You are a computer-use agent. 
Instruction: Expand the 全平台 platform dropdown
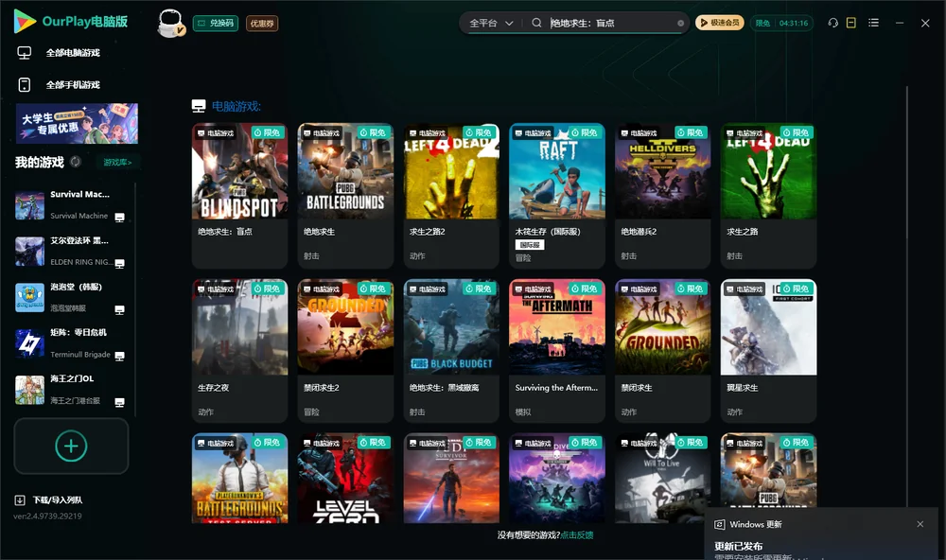[x=491, y=23]
